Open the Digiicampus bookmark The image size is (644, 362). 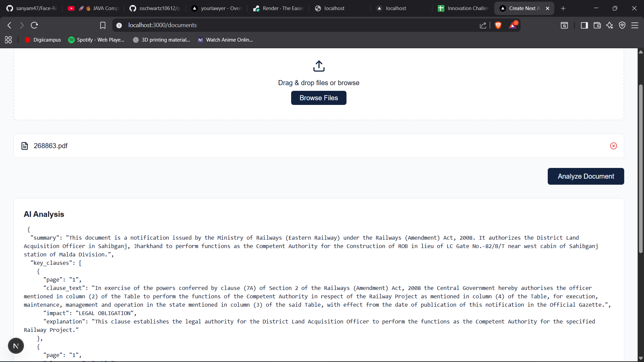point(43,40)
